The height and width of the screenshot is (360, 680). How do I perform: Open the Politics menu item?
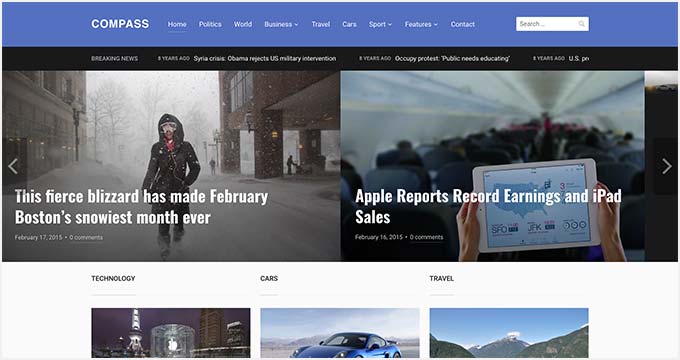click(x=210, y=24)
